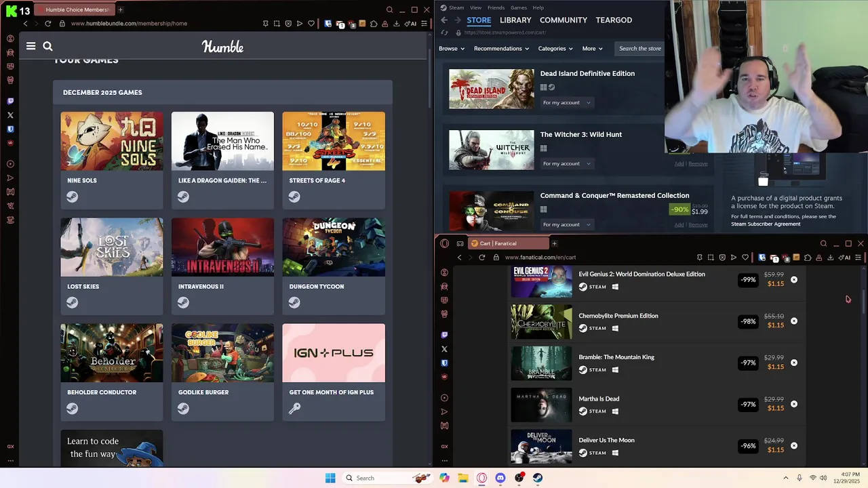Reload the humblebundle.com page
This screenshot has height=488, width=868.
pos(47,23)
